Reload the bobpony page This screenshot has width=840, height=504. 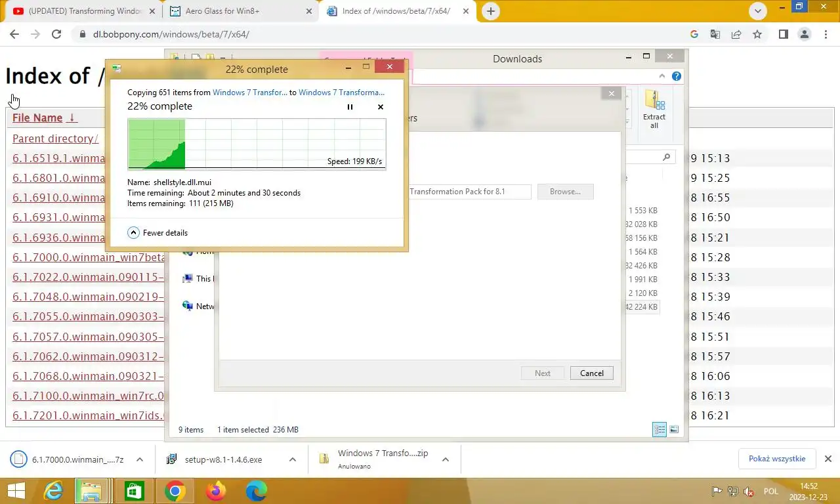[56, 34]
